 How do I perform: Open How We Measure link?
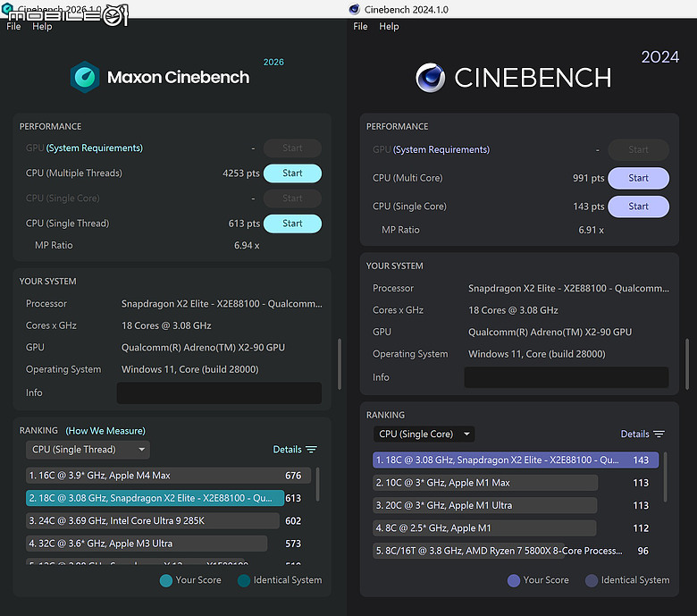point(105,431)
